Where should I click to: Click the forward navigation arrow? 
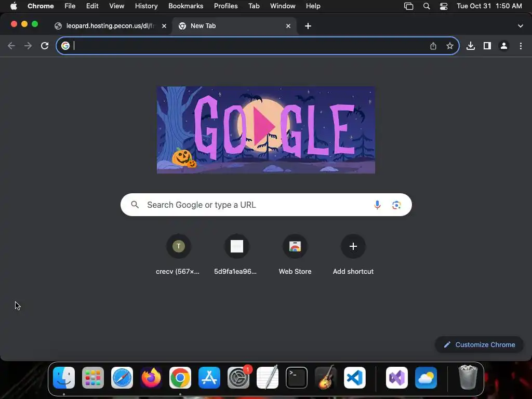[x=28, y=46]
